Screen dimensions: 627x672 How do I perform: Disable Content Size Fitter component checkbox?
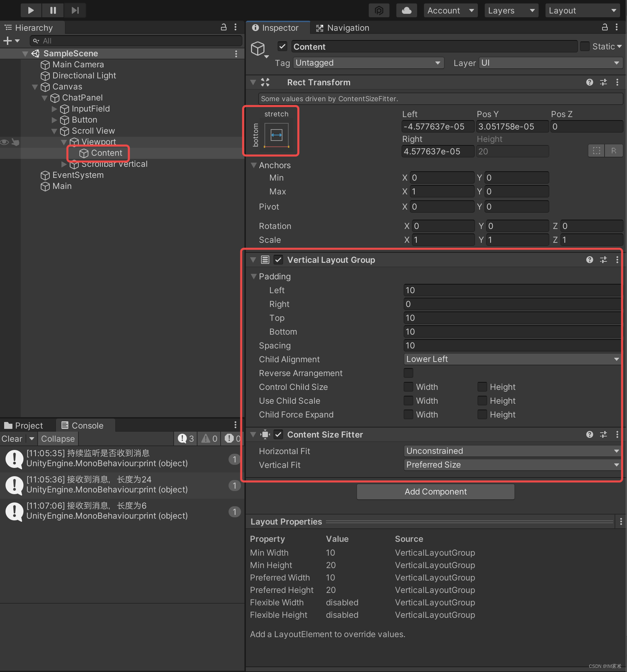pos(278,434)
